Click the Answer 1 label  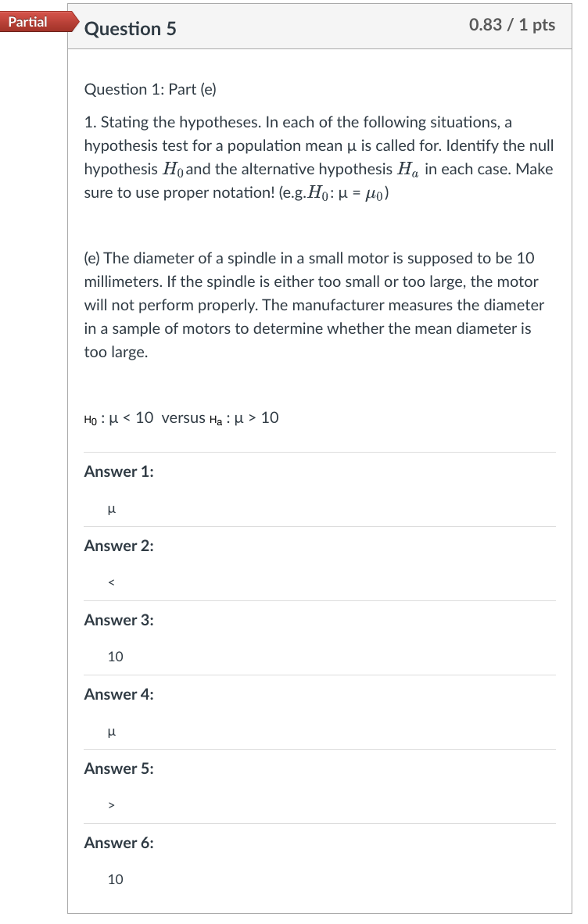click(117, 471)
